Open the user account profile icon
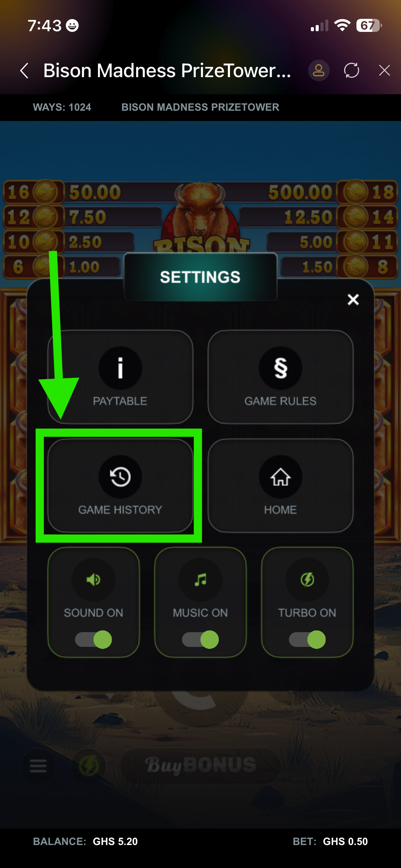Screen dimensions: 401x868 (x=319, y=71)
